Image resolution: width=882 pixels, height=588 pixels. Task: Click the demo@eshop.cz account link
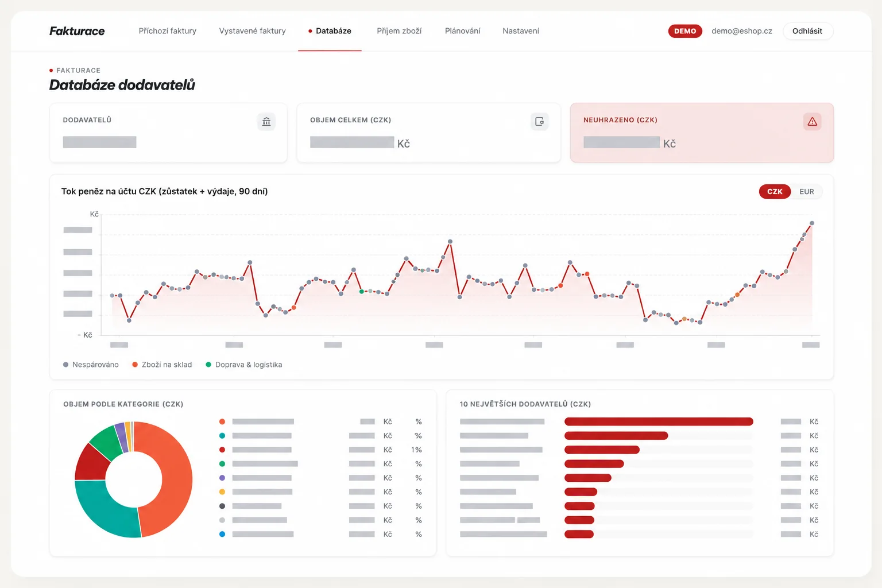(x=742, y=31)
